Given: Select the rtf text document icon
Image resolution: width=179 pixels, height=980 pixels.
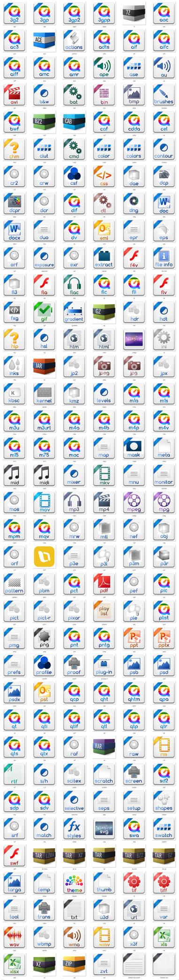Looking at the screenshot, I should coord(14,775).
